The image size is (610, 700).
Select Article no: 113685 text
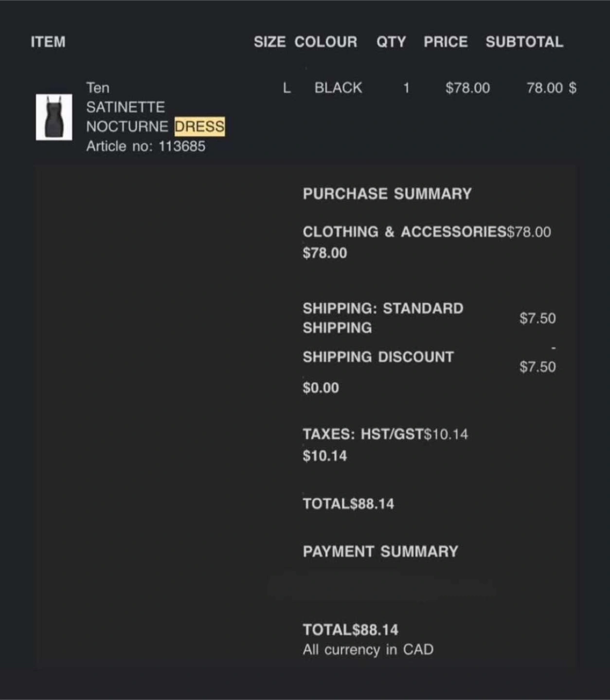(x=146, y=146)
